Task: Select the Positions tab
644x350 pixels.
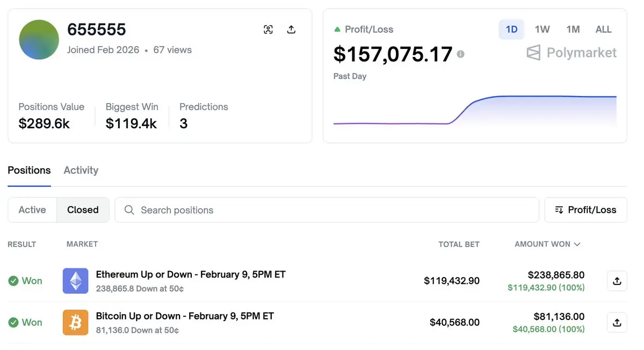Action: 29,170
